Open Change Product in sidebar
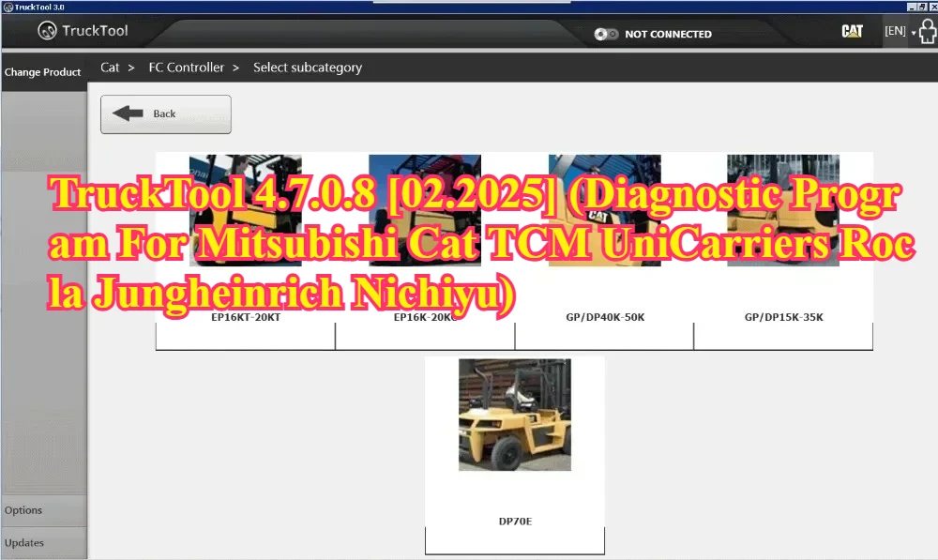 [x=42, y=72]
